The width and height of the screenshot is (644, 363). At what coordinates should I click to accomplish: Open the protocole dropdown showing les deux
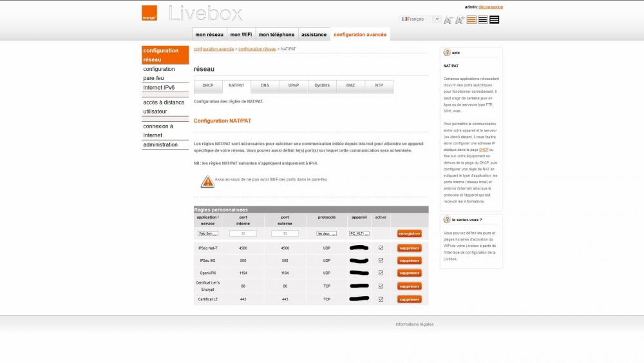coord(327,233)
